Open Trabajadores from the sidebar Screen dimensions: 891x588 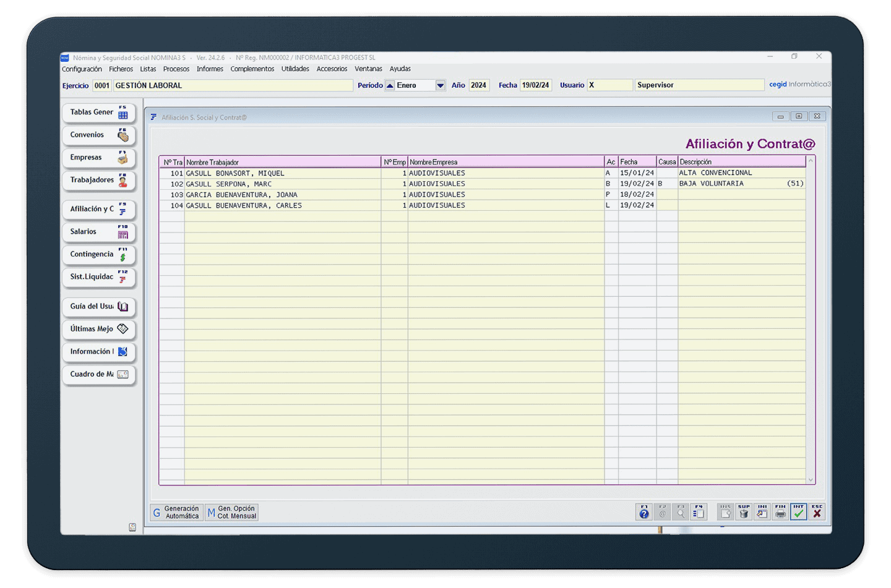pos(98,181)
